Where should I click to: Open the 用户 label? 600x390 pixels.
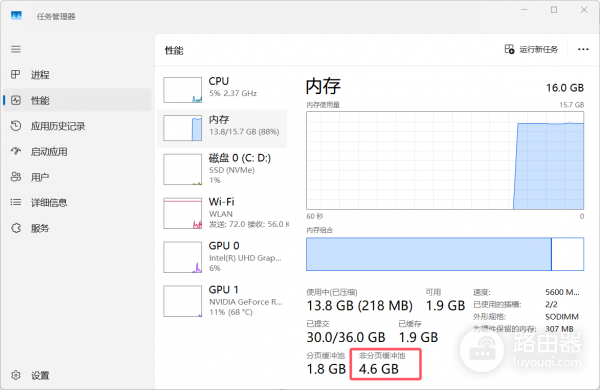[40, 177]
